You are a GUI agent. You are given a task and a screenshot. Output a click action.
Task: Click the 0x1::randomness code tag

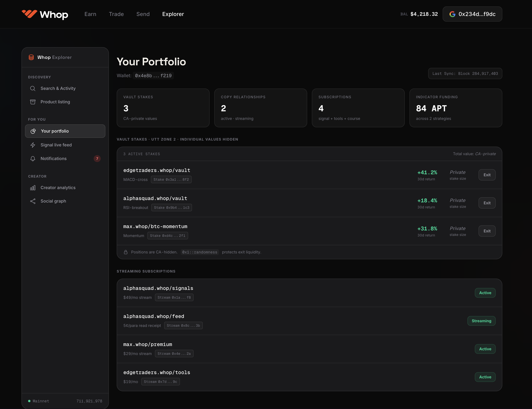click(200, 252)
